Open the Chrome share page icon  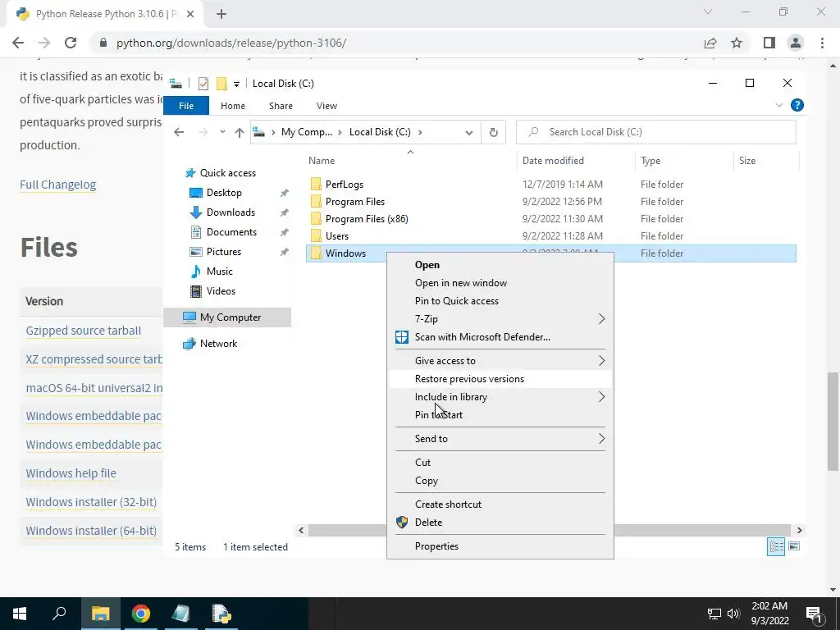[x=710, y=43]
